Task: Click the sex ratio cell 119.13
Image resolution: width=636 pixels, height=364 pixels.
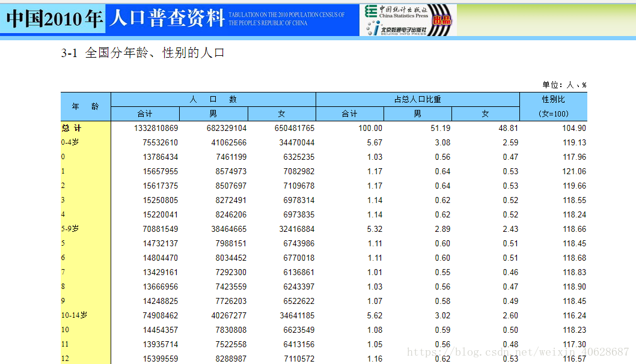Action: point(574,143)
